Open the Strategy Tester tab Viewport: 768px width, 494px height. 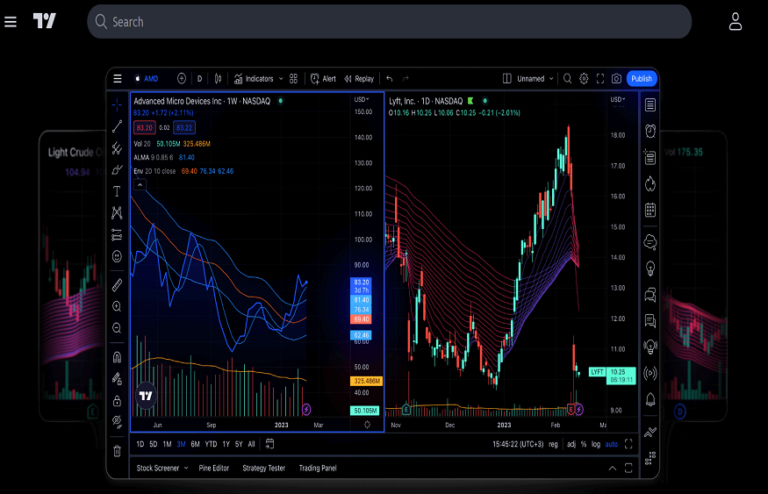[264, 468]
